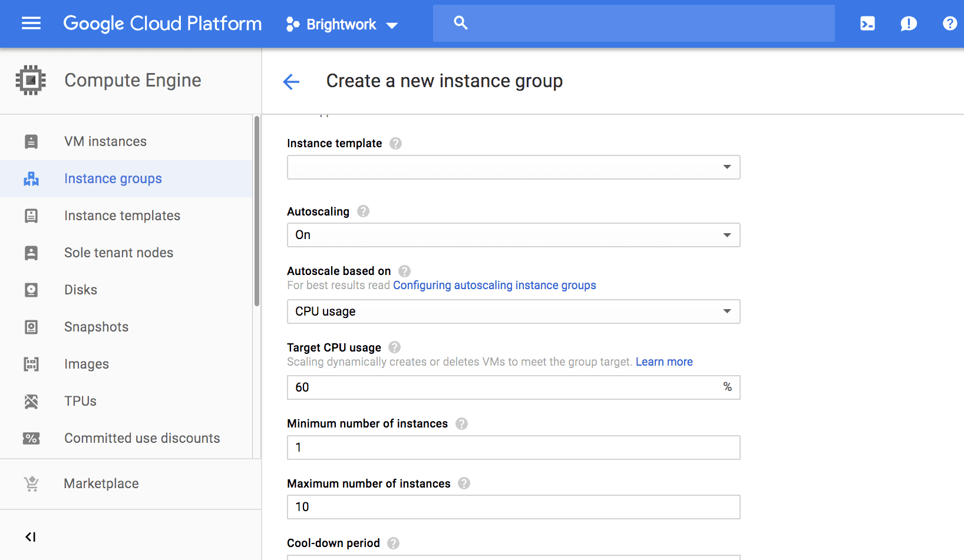Screen dimensions: 964x560
Task: Click the sidebar vertical scrollbar
Action: pos(257,211)
